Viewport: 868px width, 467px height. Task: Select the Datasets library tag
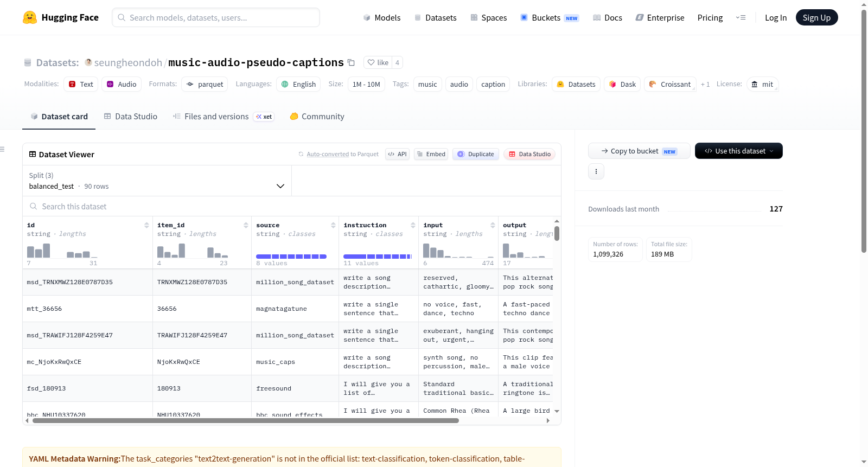pyautogui.click(x=576, y=84)
